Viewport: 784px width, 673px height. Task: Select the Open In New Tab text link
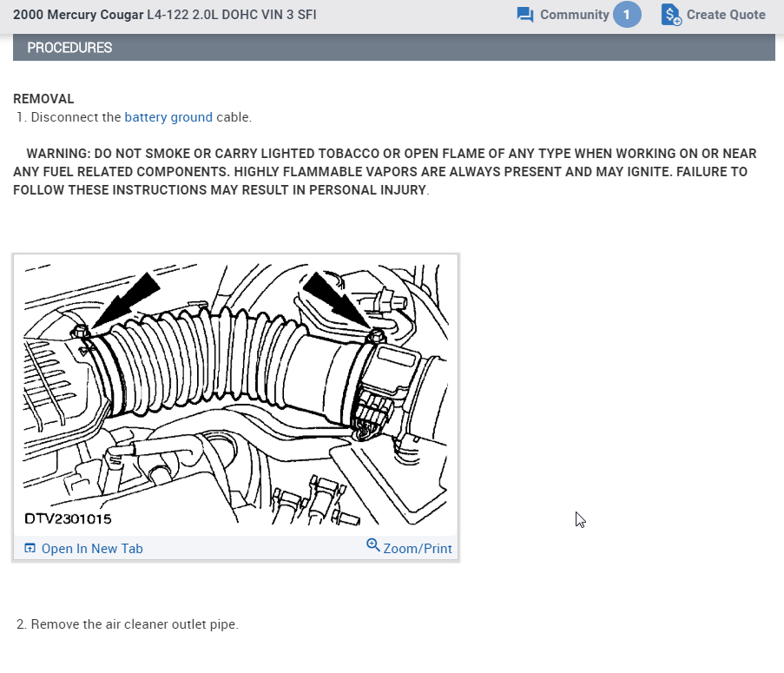pyautogui.click(x=92, y=548)
